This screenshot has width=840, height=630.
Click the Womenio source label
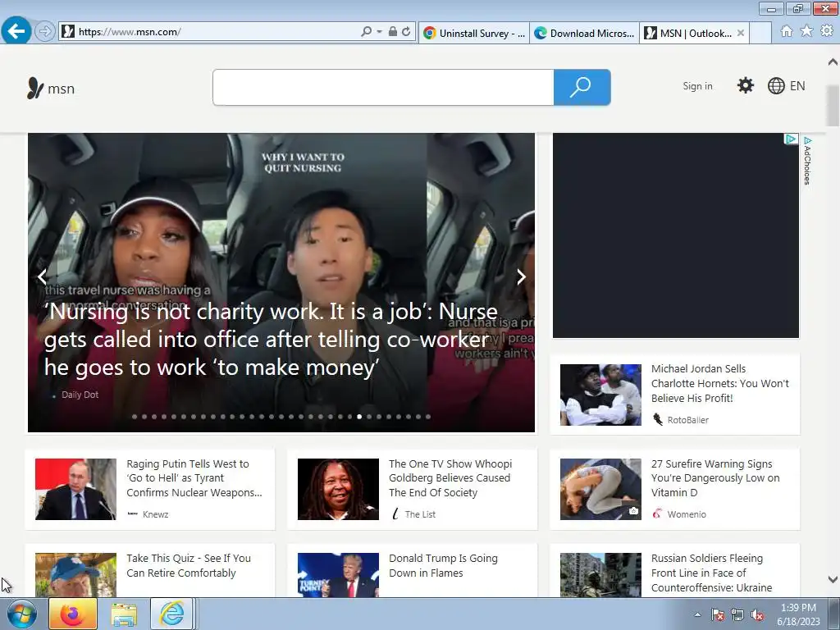click(687, 515)
